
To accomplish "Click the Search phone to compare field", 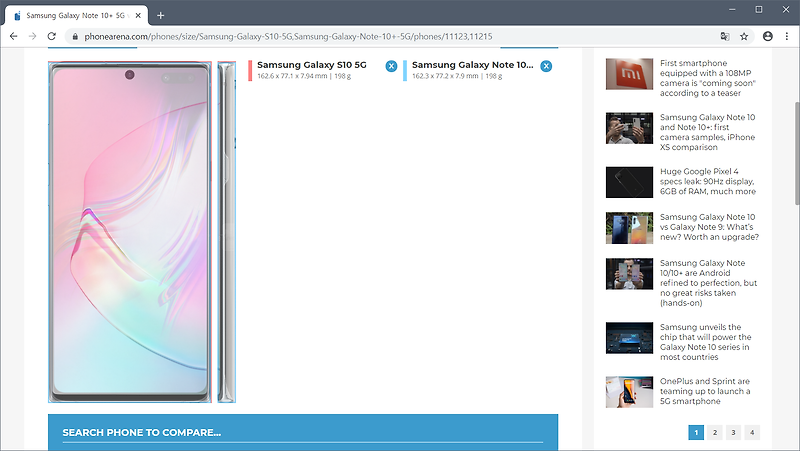I will point(303,433).
